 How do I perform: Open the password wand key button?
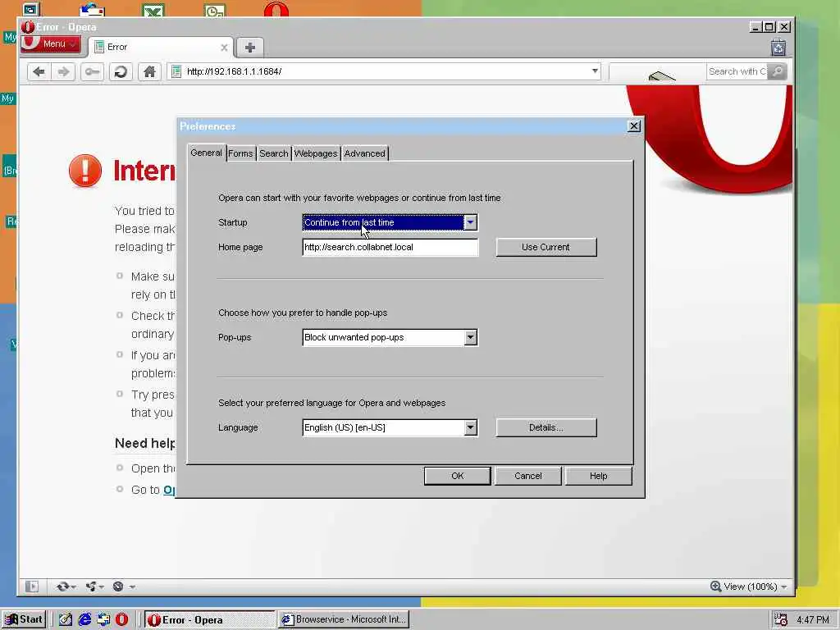pos(92,72)
